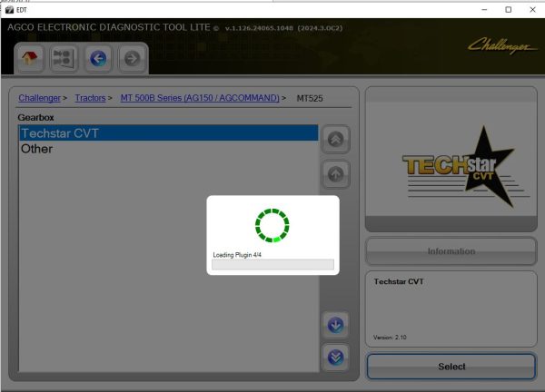Click the grey Forward arrow button

tap(132, 58)
